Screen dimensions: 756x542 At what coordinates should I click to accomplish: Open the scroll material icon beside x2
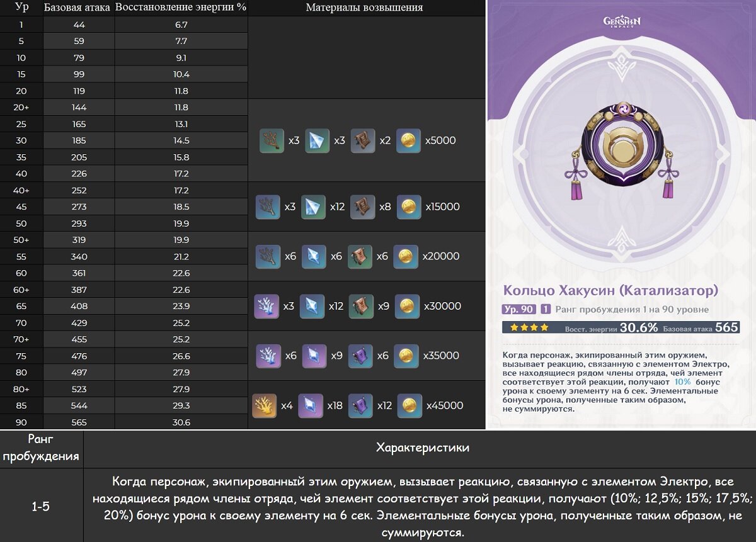click(x=363, y=140)
